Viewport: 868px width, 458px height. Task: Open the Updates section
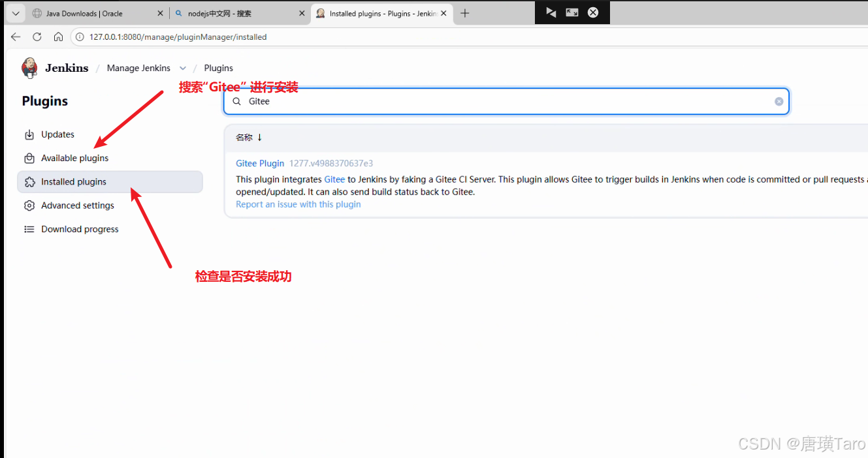point(110,134)
